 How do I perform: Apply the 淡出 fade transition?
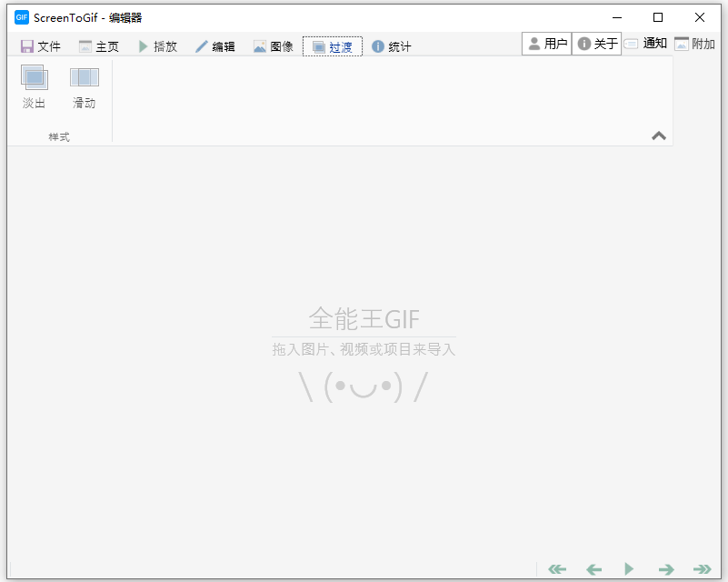point(34,87)
